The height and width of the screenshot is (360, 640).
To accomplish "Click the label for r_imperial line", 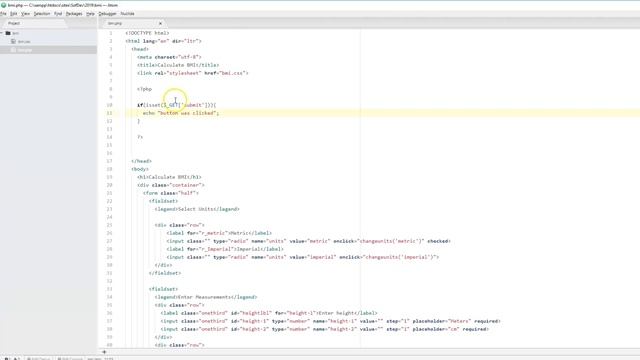I will coord(225,249).
